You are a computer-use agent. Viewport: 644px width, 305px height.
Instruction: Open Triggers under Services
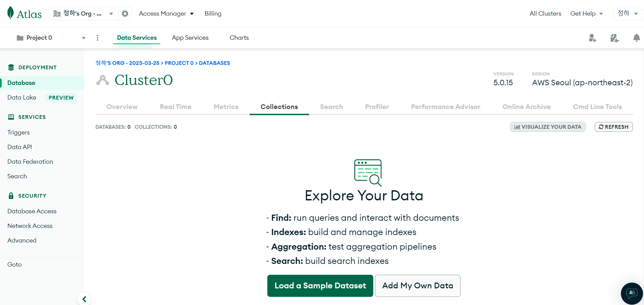tap(19, 132)
